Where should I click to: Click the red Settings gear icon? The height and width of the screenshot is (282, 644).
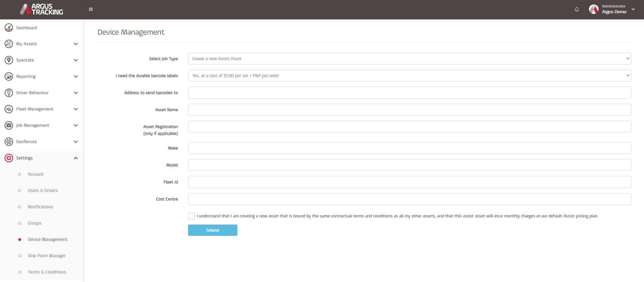pos(9,158)
